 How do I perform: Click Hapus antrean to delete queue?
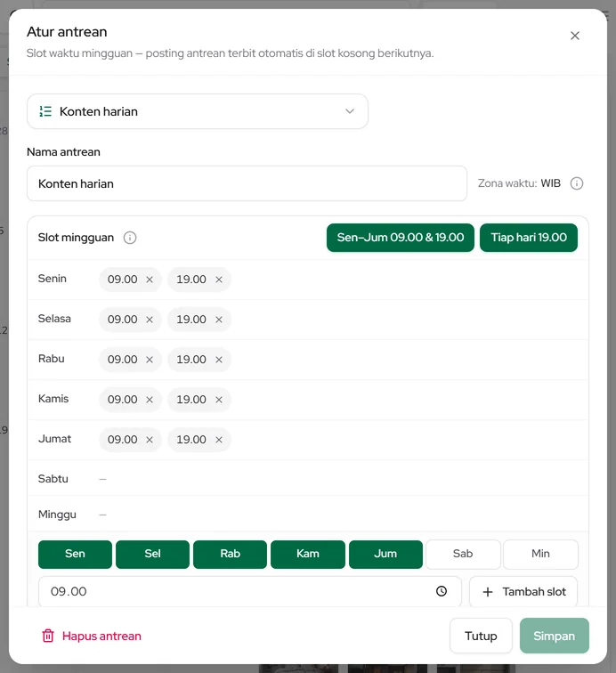91,637
